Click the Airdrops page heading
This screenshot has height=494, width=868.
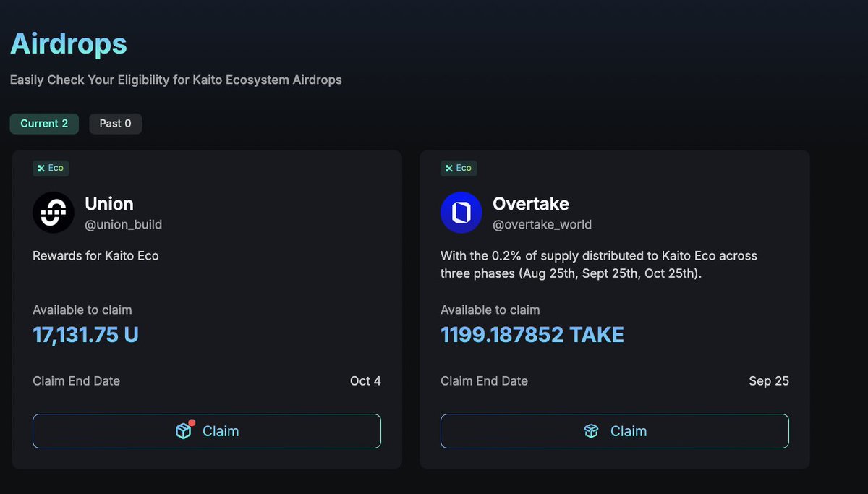point(69,44)
